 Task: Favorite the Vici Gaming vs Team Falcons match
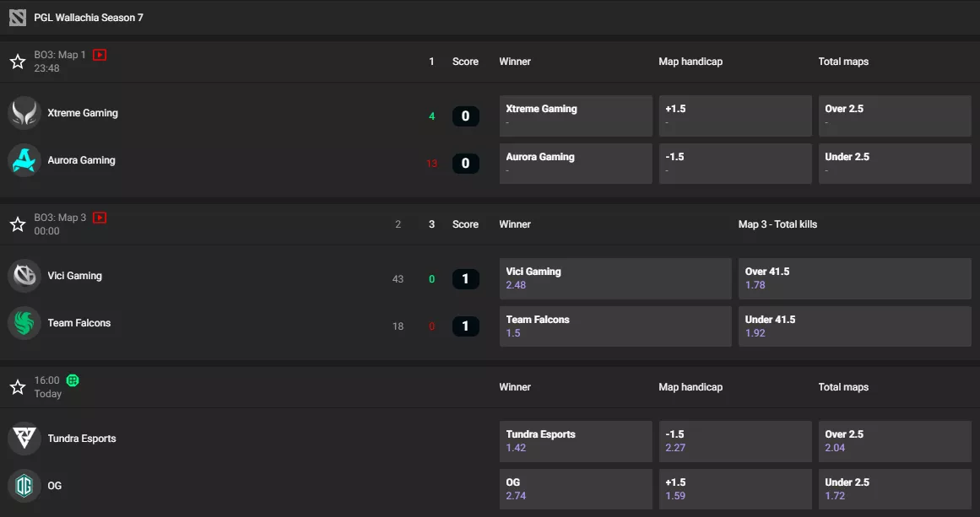point(17,223)
